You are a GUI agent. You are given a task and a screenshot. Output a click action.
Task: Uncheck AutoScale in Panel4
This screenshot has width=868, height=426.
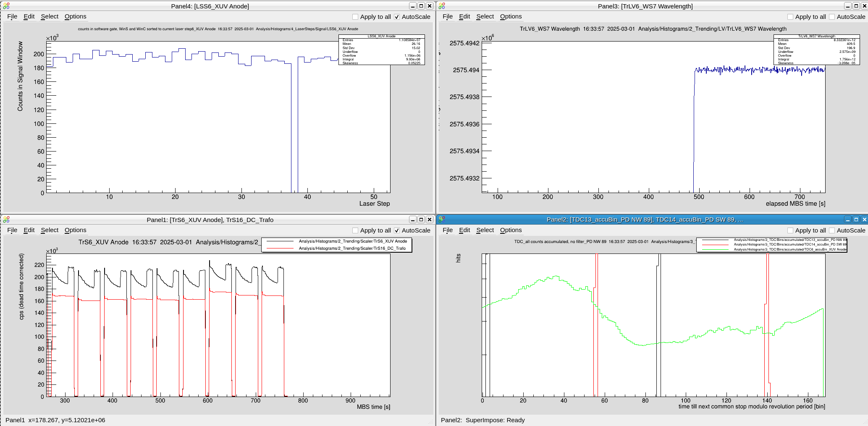point(397,17)
